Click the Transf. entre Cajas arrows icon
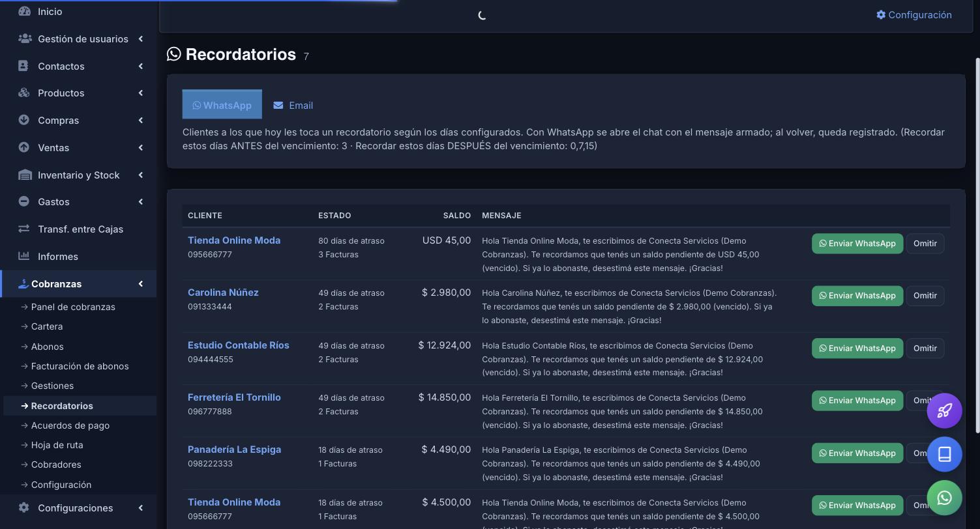Viewport: 980px width, 529px height. pos(23,229)
